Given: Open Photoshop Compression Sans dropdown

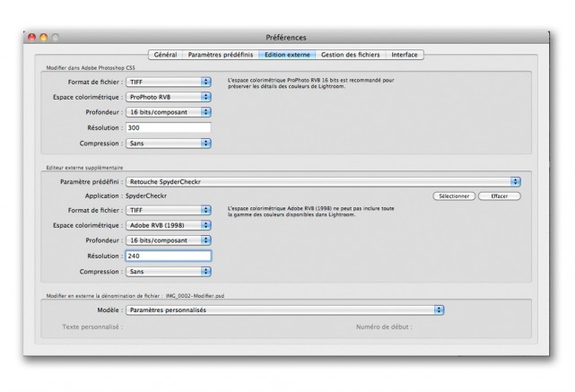Looking at the screenshot, I should tap(169, 144).
